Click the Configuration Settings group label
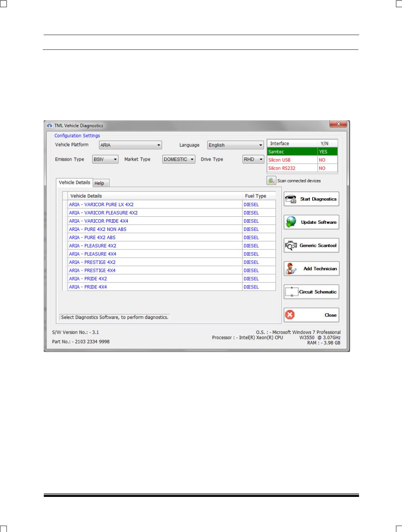Viewport: 402px width, 532px height. pyautogui.click(x=77, y=136)
